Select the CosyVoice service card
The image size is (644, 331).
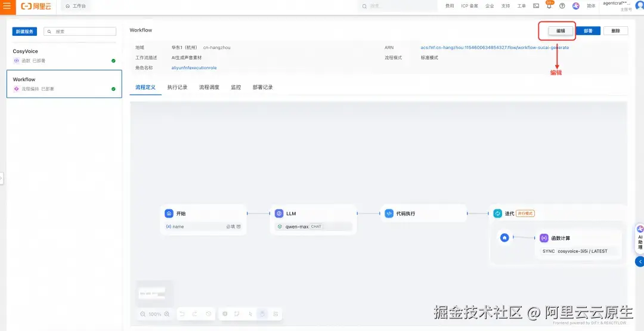(x=64, y=55)
